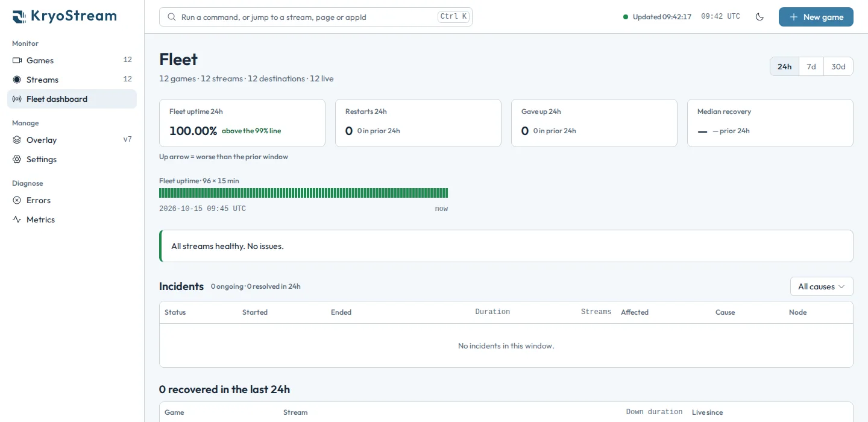The width and height of the screenshot is (868, 422).
Task: Click the Ended column header
Action: (341, 312)
